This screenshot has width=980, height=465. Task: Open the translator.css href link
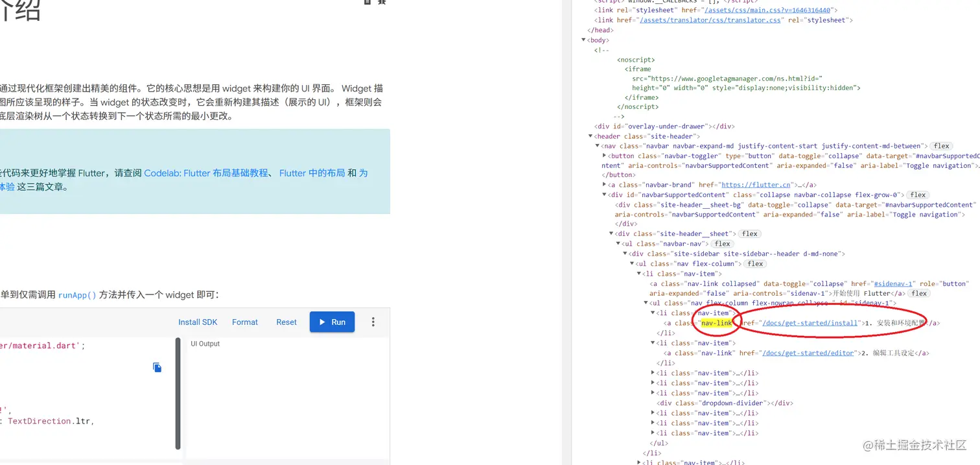(x=710, y=20)
